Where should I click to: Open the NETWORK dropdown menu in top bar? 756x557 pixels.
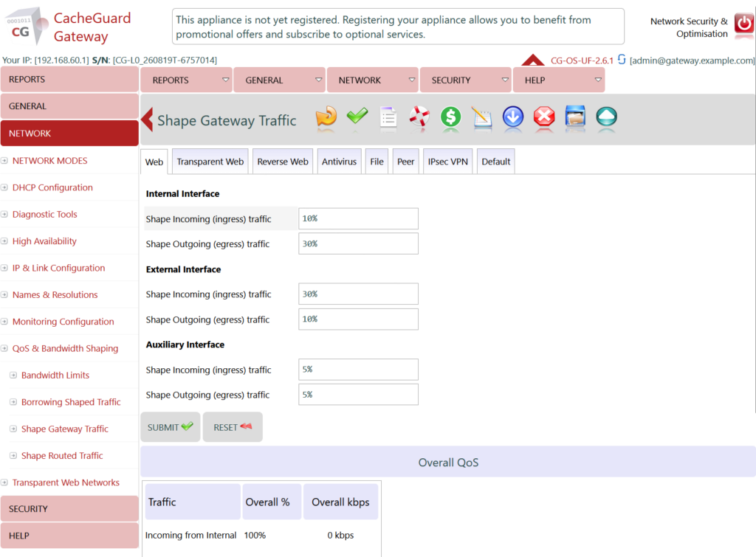[x=372, y=80]
